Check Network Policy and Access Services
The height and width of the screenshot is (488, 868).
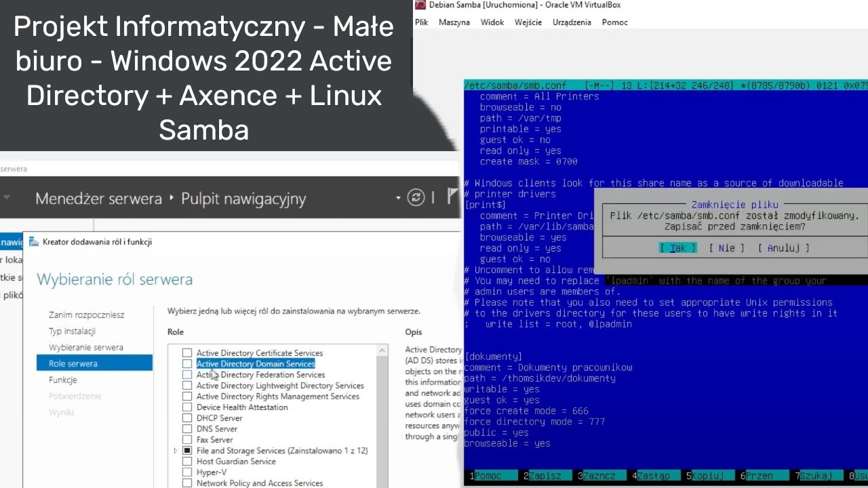(187, 483)
